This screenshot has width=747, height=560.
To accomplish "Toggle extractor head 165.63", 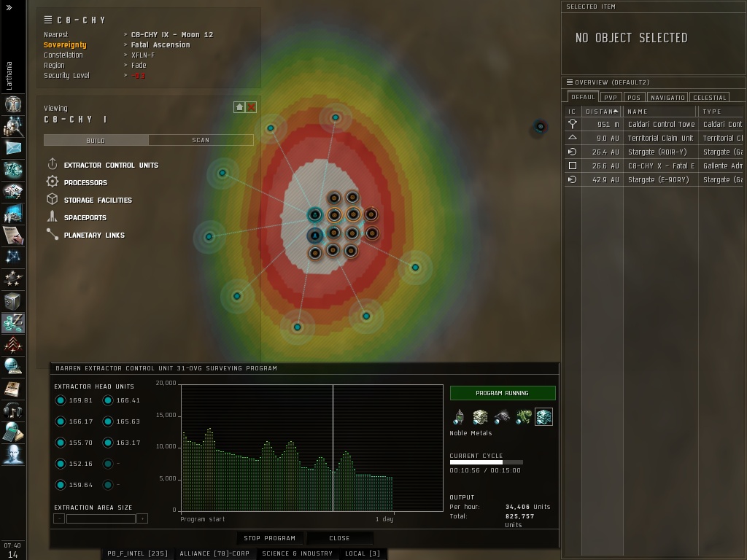I will [x=108, y=421].
